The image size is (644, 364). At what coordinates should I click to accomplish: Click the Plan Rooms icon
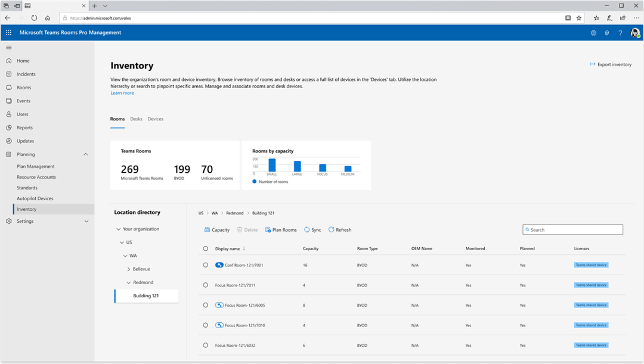pyautogui.click(x=268, y=230)
